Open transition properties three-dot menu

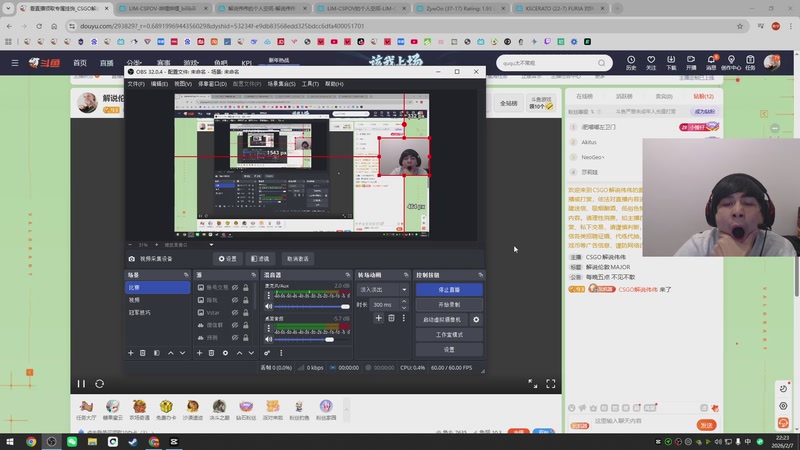tap(404, 318)
